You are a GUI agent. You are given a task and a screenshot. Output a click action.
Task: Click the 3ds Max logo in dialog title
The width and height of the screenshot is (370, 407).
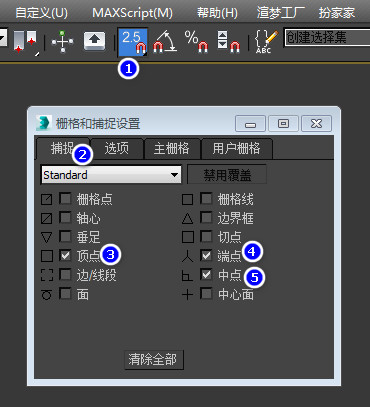click(44, 123)
